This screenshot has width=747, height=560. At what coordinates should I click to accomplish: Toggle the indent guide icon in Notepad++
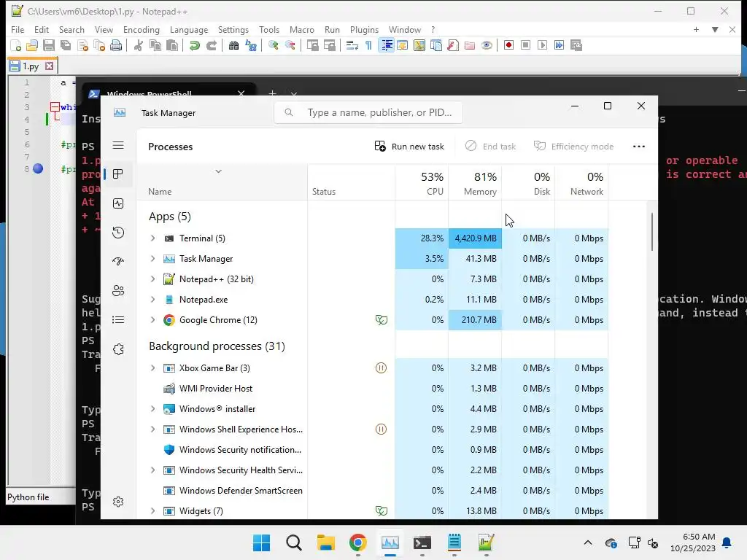coord(387,45)
